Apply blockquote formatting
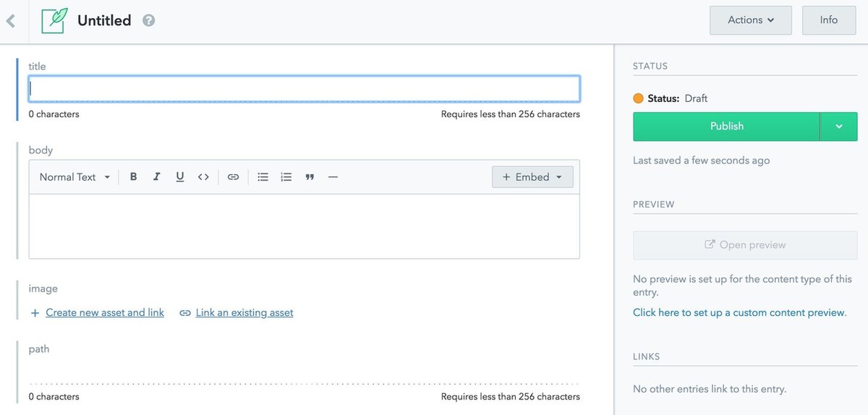 tap(310, 177)
